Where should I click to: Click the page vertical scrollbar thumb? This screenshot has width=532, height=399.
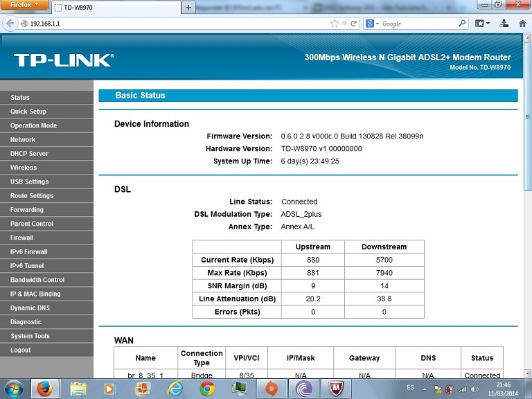527,116
